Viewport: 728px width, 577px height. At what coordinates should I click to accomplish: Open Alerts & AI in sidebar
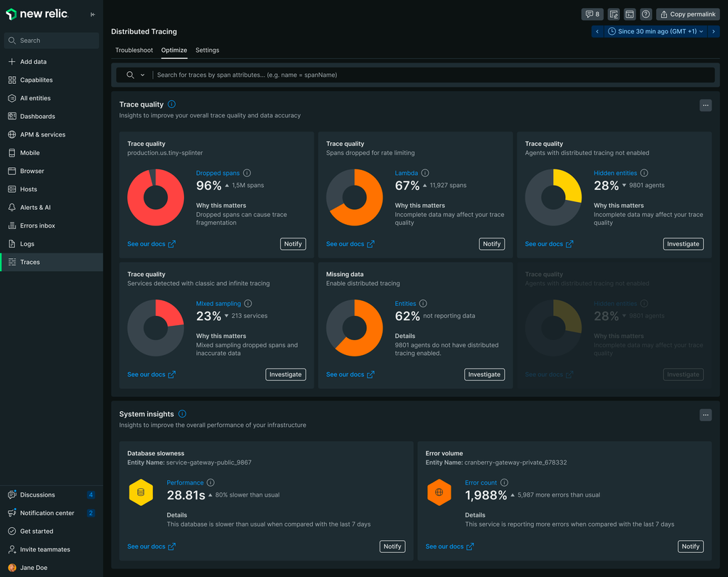pos(51,207)
